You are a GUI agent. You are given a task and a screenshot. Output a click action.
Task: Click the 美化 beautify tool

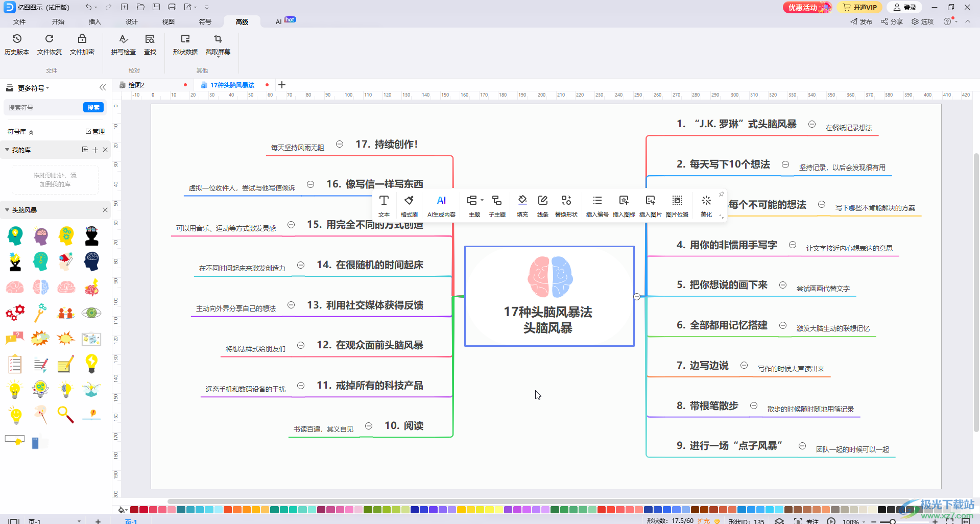(706, 206)
